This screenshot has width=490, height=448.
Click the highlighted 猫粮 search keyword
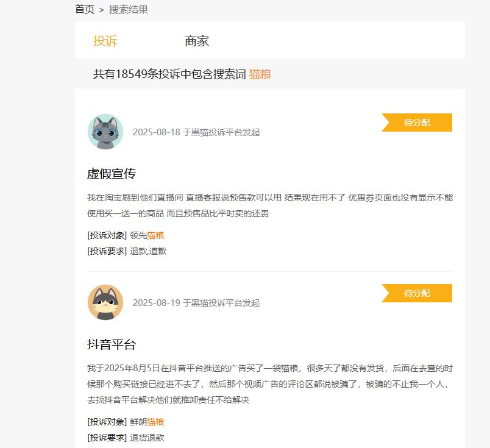click(260, 74)
